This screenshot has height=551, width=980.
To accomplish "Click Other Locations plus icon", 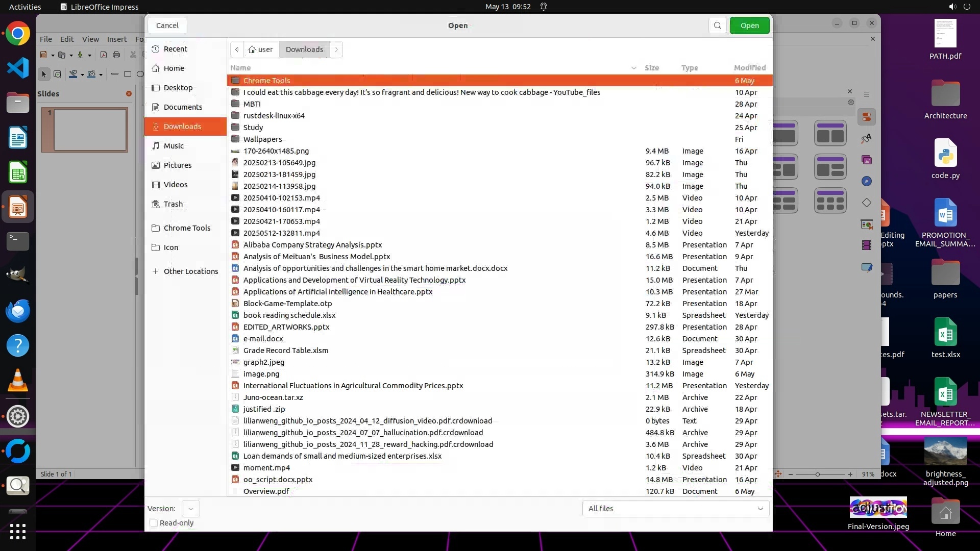I will [x=155, y=271].
